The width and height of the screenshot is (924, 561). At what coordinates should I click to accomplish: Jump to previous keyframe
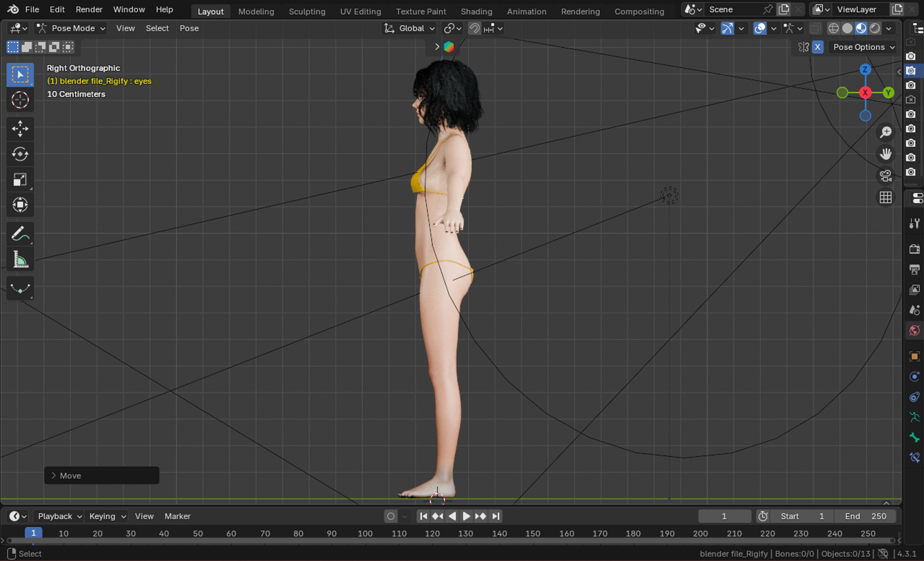(437, 517)
